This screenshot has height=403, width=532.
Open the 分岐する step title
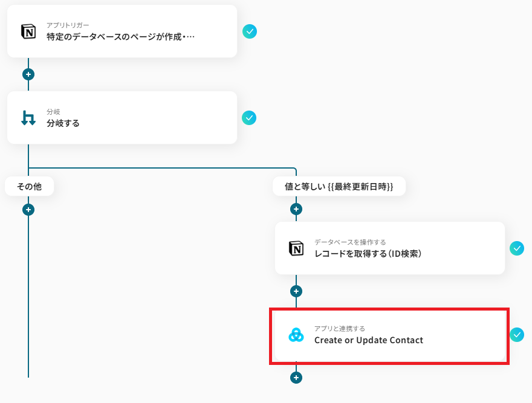[63, 123]
